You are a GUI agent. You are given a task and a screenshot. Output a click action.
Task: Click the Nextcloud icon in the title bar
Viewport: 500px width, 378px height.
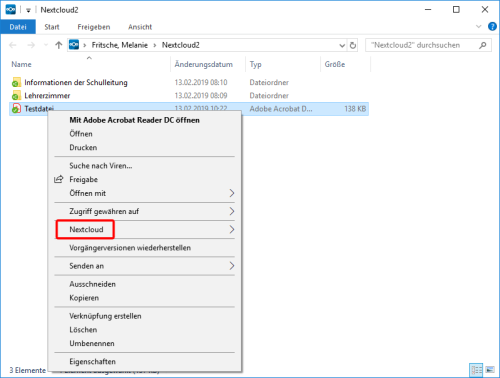(x=11, y=10)
